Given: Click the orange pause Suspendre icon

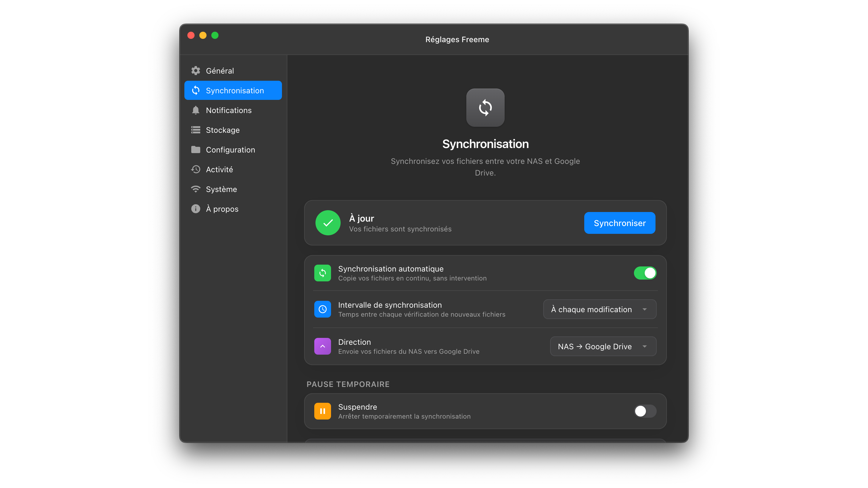Looking at the screenshot, I should coord(322,411).
